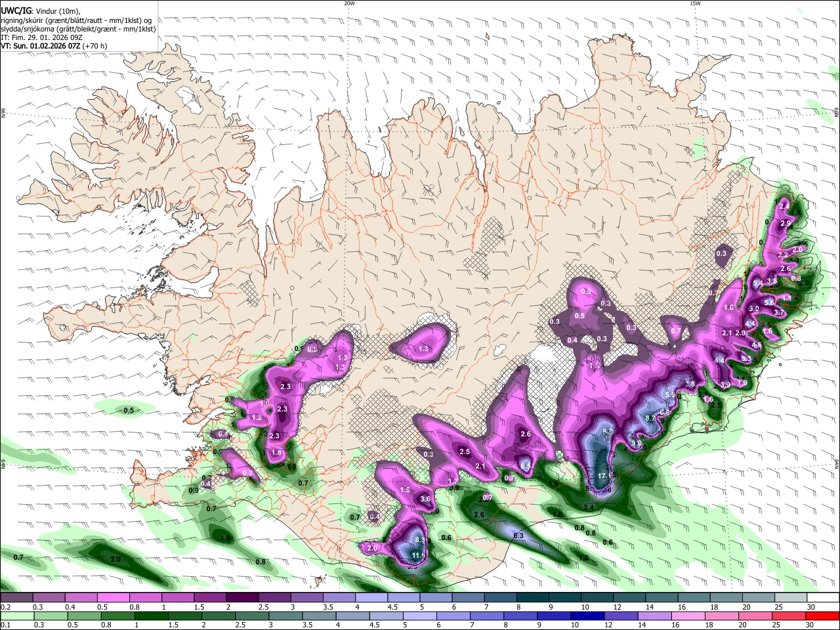Click the bright red 25–30 swatch in lower legend

[x=790, y=616]
